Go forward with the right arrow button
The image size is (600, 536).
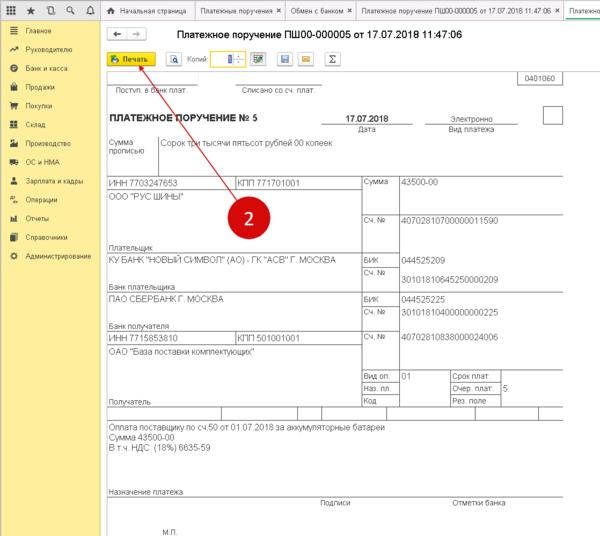(x=136, y=34)
